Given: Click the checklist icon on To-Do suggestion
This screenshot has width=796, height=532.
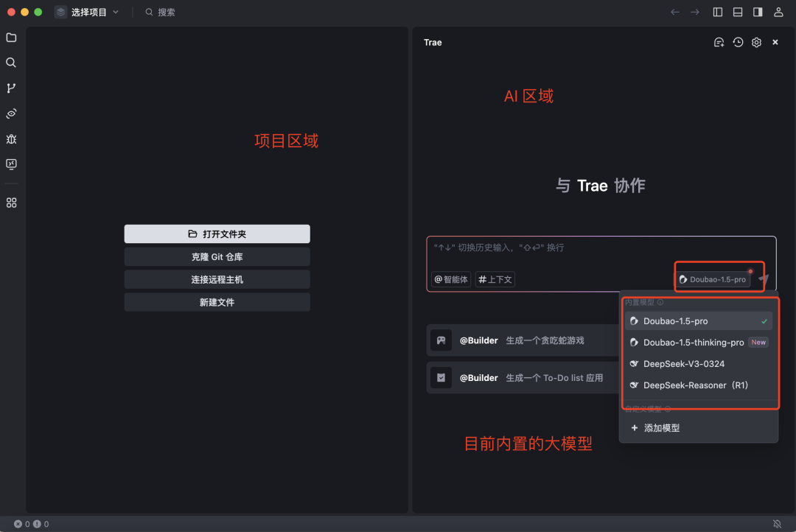Looking at the screenshot, I should [x=441, y=378].
